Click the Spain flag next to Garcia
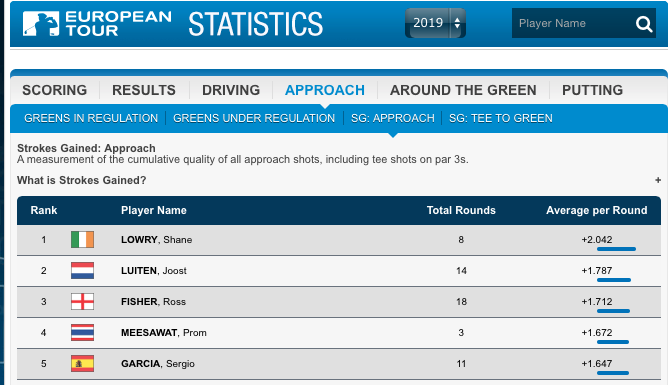The height and width of the screenshot is (385, 671). point(82,364)
